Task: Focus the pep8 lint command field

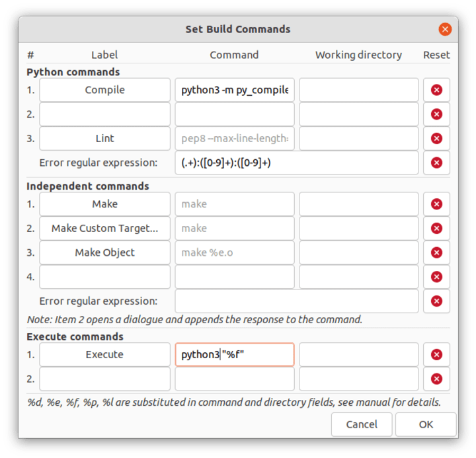Action: point(235,138)
